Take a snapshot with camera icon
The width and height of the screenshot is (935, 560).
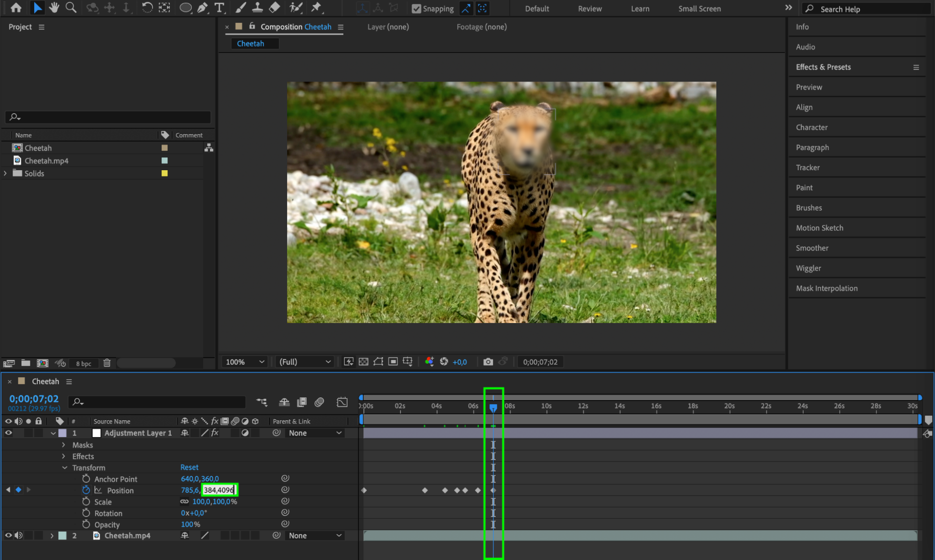click(488, 362)
